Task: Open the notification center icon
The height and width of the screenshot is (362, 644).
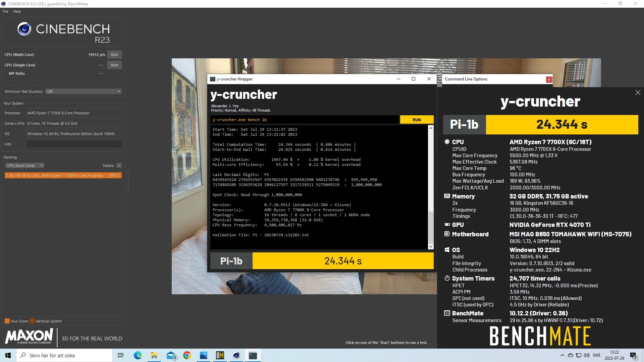Action: [x=633, y=355]
